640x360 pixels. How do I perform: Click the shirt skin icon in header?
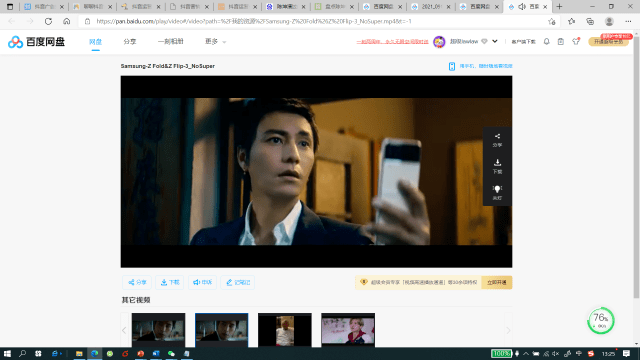click(576, 41)
